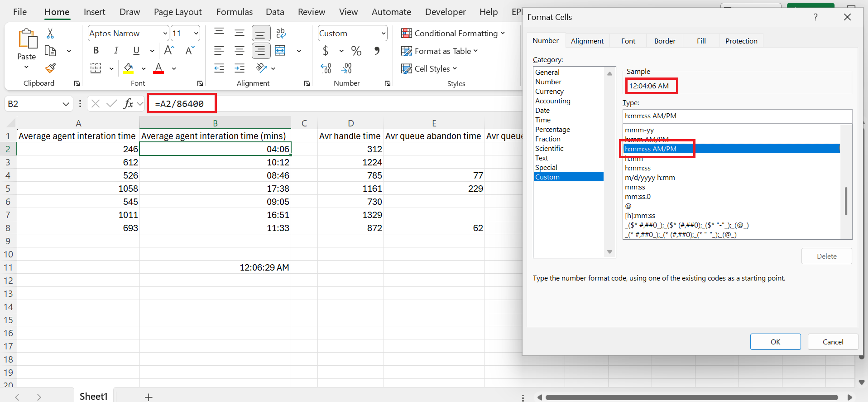The width and height of the screenshot is (868, 402).
Task: Switch to the Insert ribbon tab
Action: point(94,12)
